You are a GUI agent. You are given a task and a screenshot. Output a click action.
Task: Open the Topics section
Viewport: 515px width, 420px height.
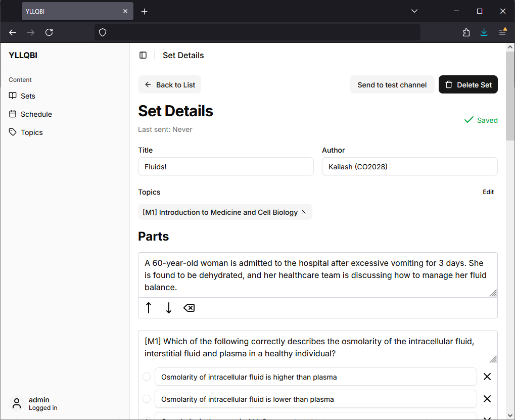31,132
